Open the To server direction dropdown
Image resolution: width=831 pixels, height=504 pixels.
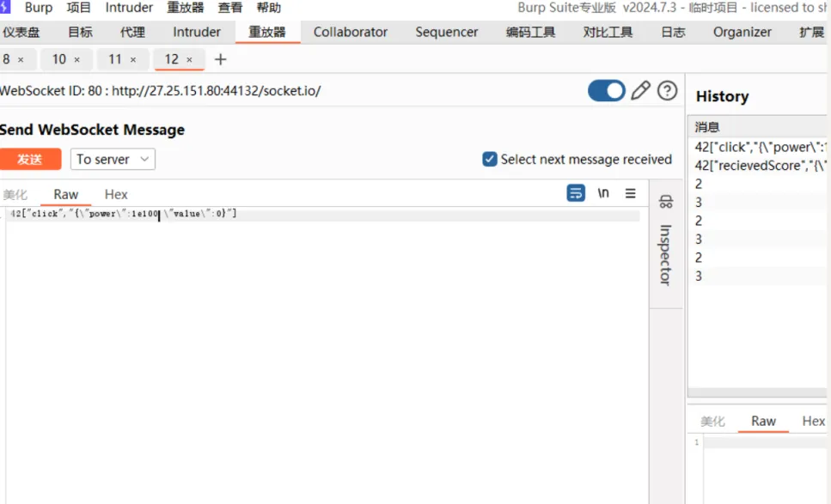coord(113,160)
